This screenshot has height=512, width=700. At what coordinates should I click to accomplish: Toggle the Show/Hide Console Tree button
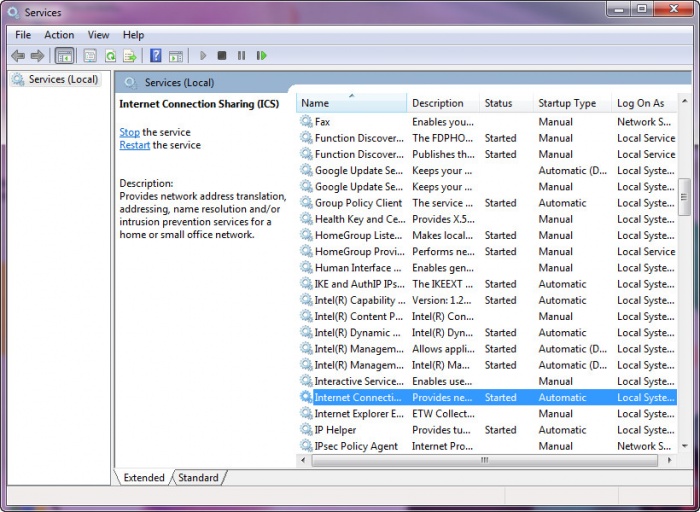pos(64,56)
